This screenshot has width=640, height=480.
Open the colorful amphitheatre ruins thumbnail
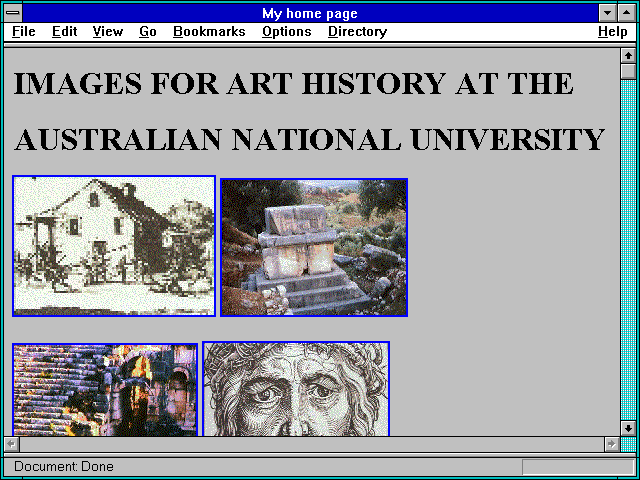105,389
